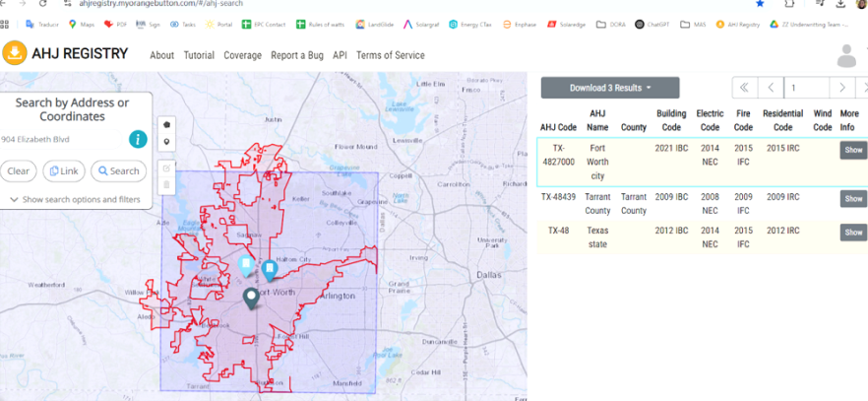Select the right blue AHJ office marker

269,271
